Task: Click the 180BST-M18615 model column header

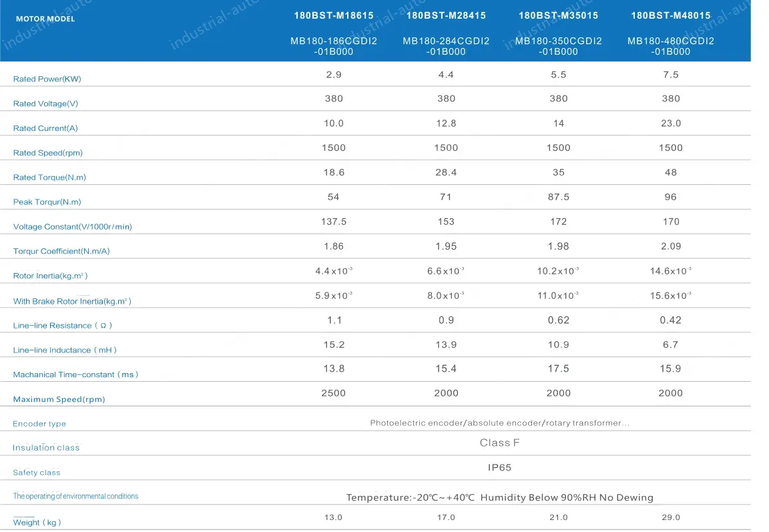Action: point(334,15)
